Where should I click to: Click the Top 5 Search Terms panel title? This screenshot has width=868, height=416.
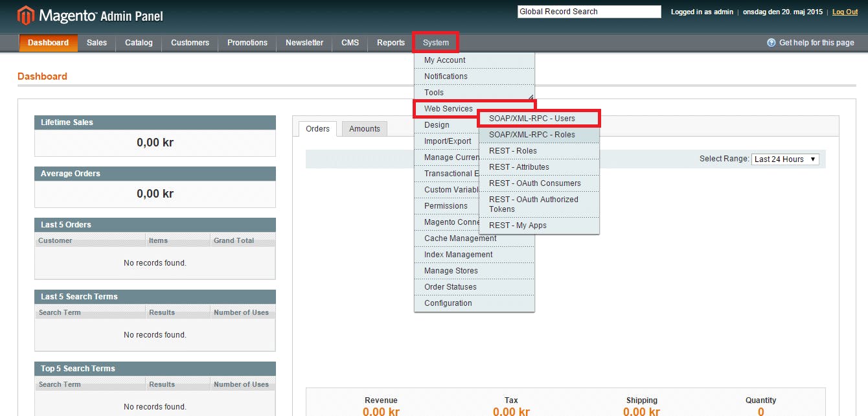point(78,369)
